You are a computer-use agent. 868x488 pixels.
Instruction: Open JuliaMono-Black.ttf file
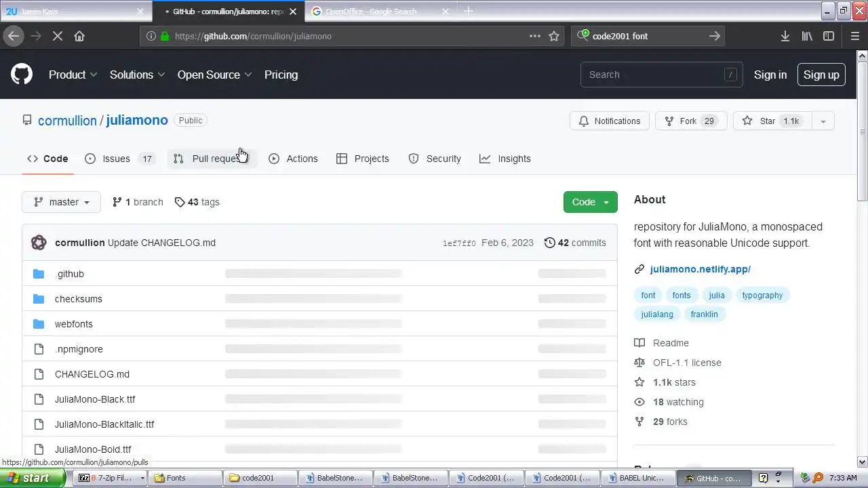[x=95, y=399]
